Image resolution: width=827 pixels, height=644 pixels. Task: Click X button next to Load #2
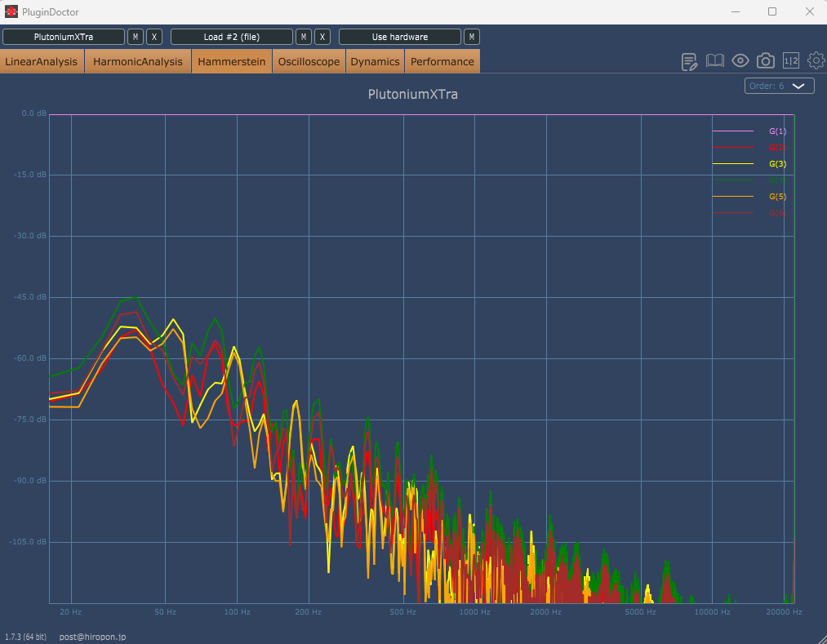(322, 37)
